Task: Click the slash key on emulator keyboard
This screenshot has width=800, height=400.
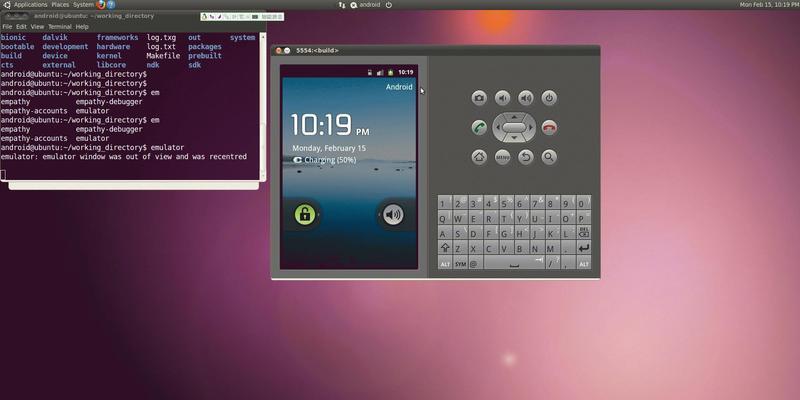Action: click(552, 263)
